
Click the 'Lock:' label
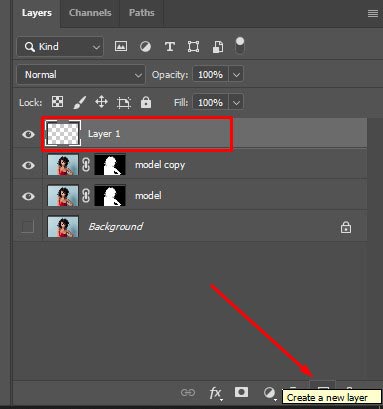coord(31,102)
